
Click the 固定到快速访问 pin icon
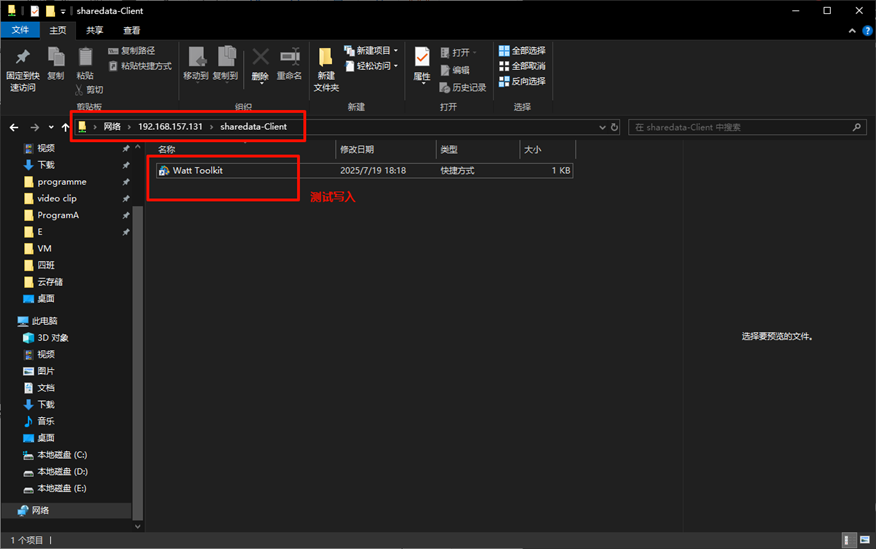[22, 59]
